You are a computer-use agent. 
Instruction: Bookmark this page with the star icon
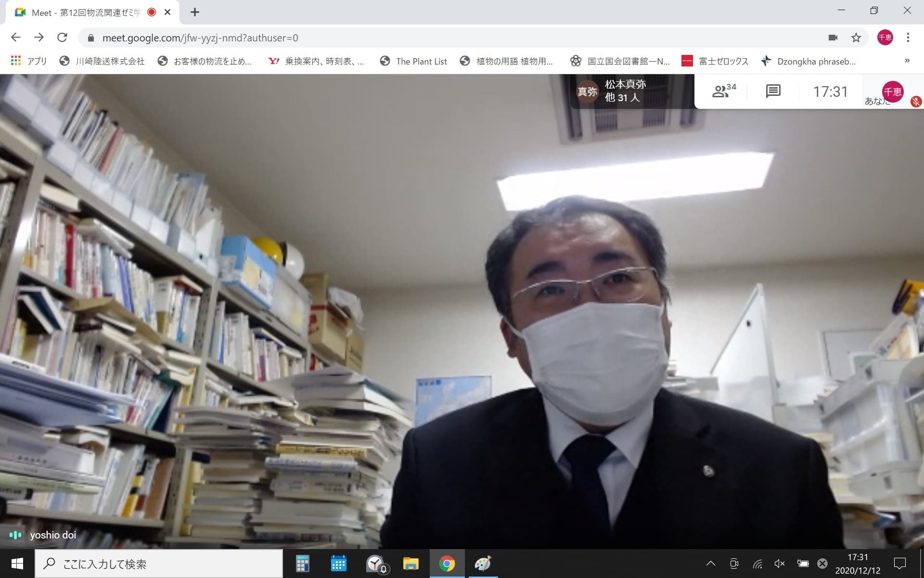[856, 38]
